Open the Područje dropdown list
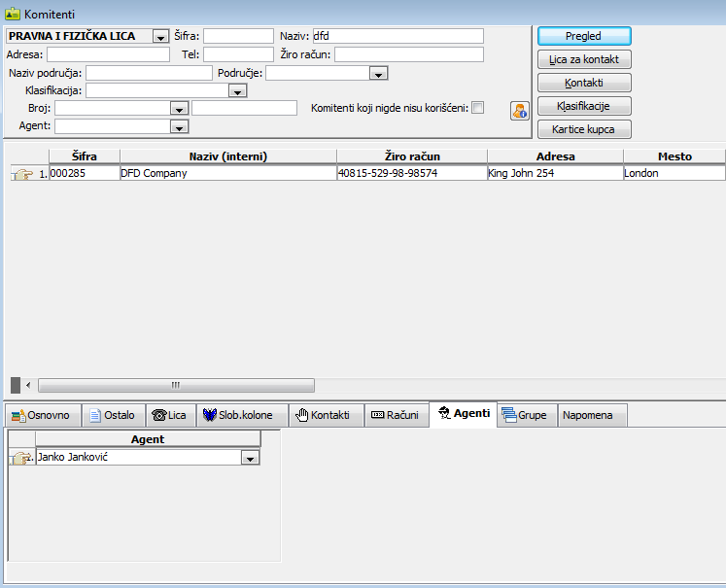726x588 pixels. click(x=379, y=73)
